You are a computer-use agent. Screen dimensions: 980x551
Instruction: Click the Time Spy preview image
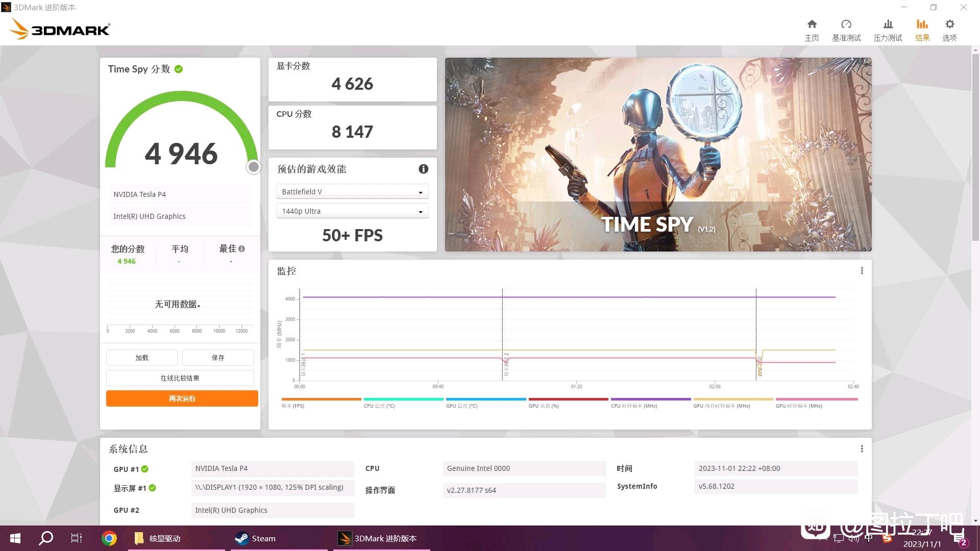658,154
